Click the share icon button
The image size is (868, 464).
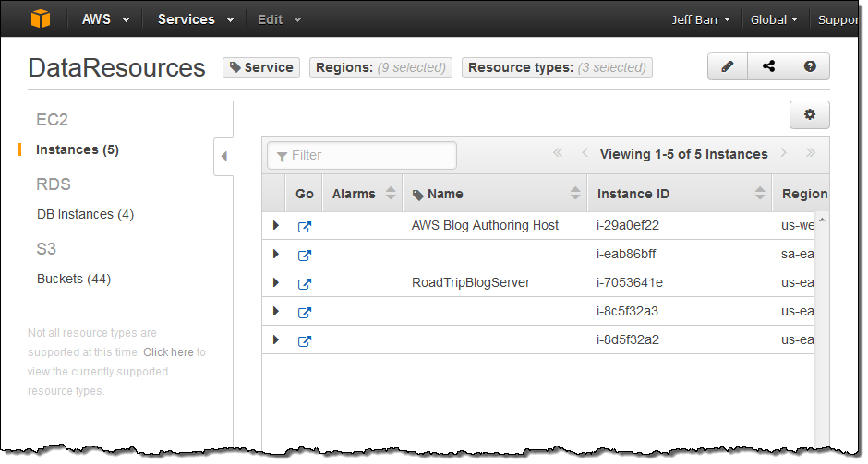point(768,66)
